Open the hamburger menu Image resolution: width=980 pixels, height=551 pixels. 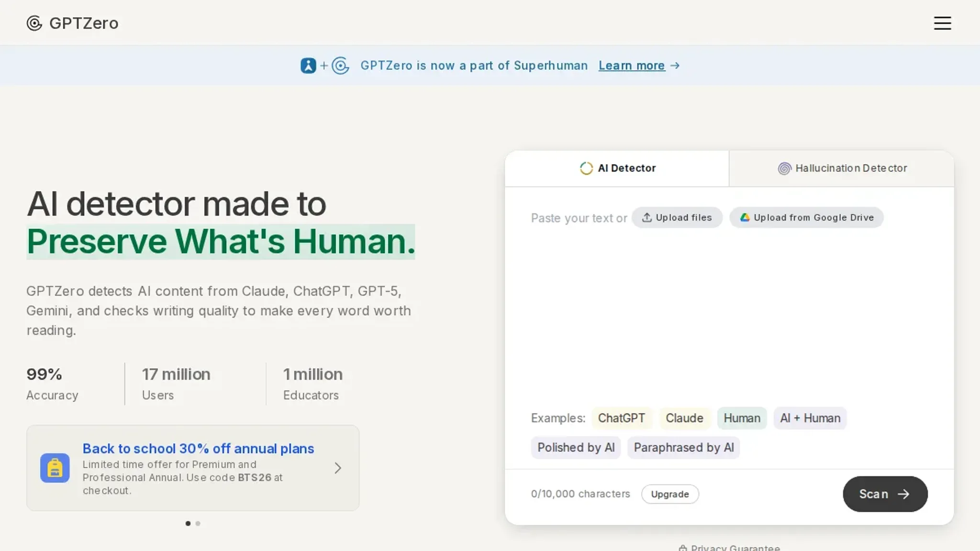[942, 23]
